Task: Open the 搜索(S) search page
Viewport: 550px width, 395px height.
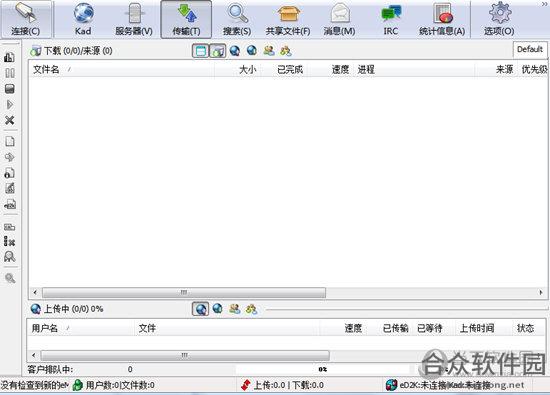Action: [237, 19]
